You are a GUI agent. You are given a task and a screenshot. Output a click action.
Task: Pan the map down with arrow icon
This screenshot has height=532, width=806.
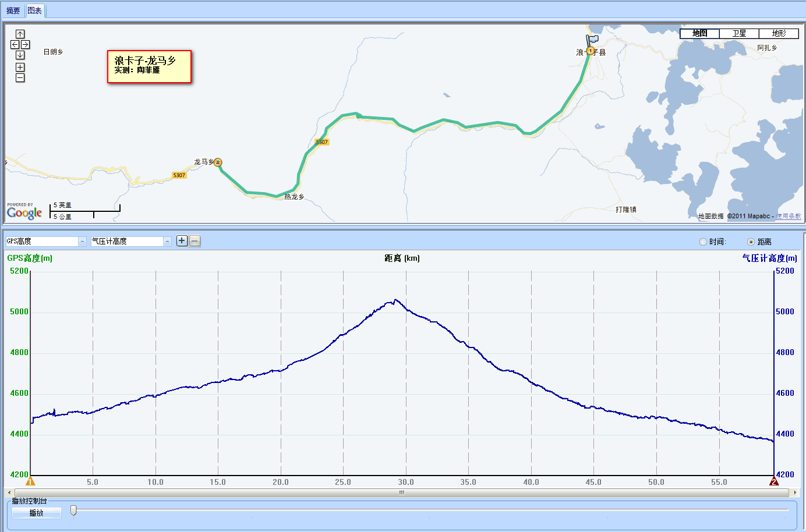[20, 55]
